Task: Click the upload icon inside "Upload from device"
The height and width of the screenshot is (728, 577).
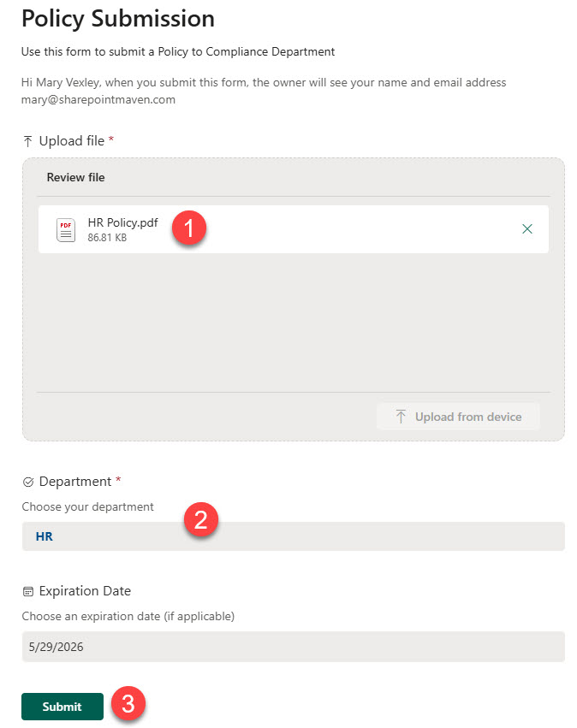Action: 400,417
